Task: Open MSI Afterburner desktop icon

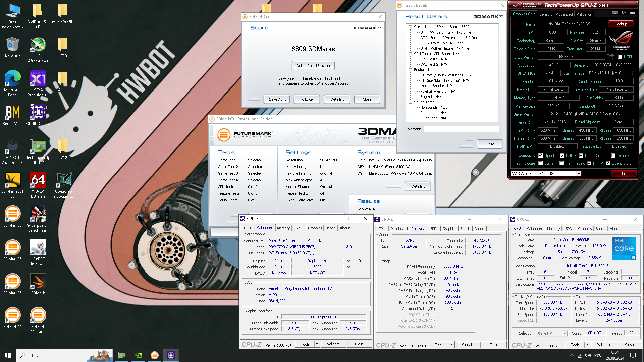Action: point(38,50)
